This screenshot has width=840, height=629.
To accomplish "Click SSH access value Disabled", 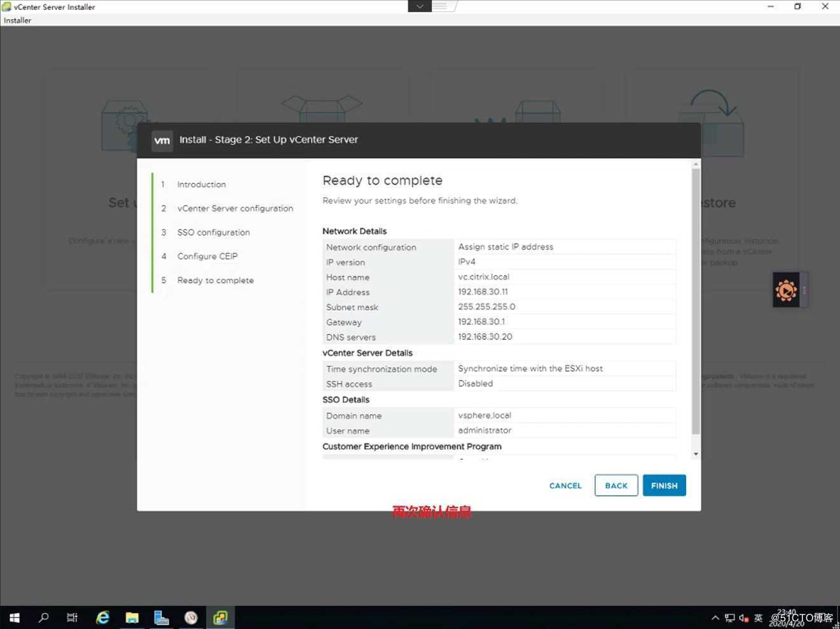I will tap(475, 384).
